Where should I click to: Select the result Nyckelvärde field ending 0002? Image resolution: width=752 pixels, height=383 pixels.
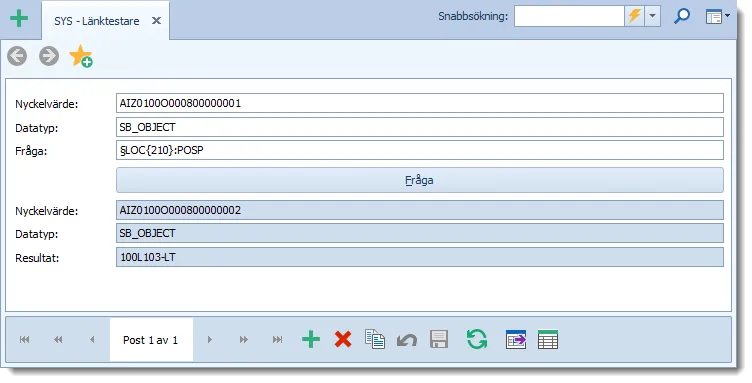pyautogui.click(x=420, y=210)
